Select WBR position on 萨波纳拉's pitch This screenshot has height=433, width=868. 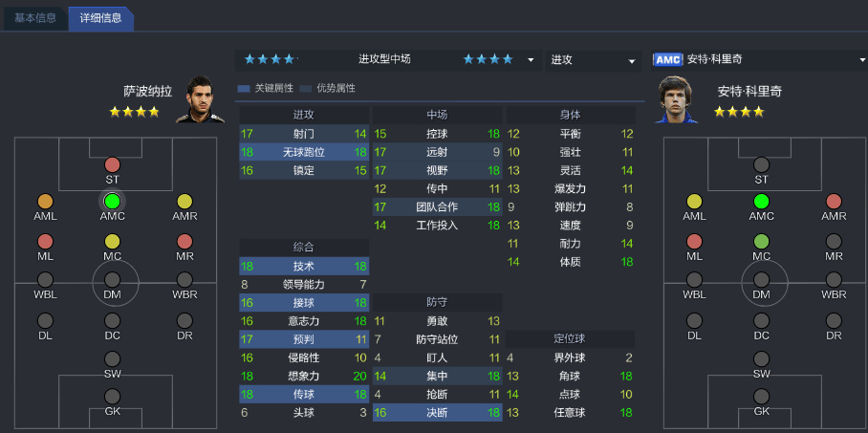pyautogui.click(x=184, y=279)
